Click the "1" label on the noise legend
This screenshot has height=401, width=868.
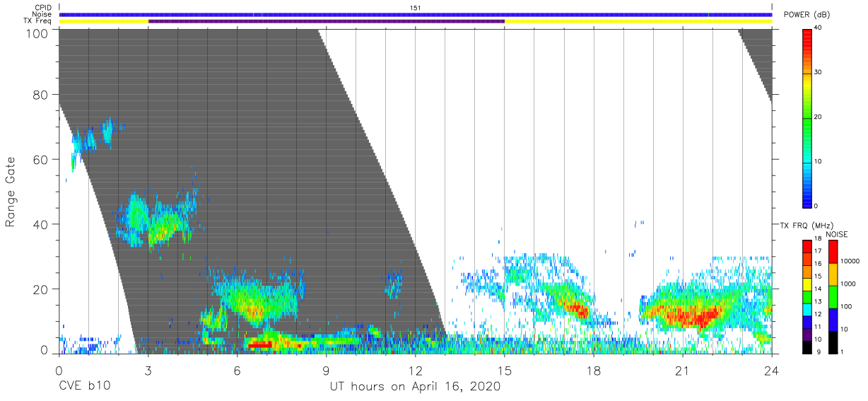point(842,351)
